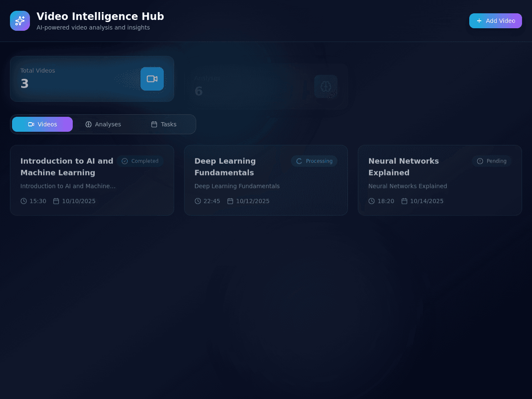Click calendar icon next to 10/10/2025
532x399 pixels.
(56, 201)
